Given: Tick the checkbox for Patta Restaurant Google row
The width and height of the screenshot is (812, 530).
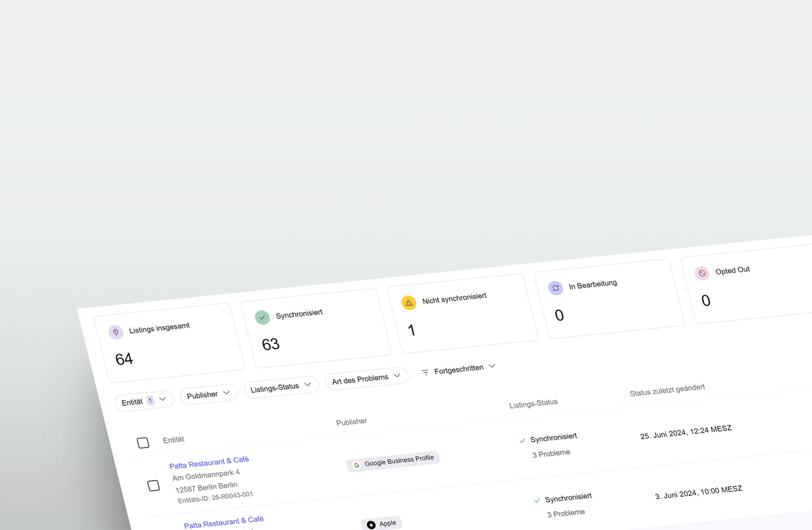Looking at the screenshot, I should [x=153, y=486].
